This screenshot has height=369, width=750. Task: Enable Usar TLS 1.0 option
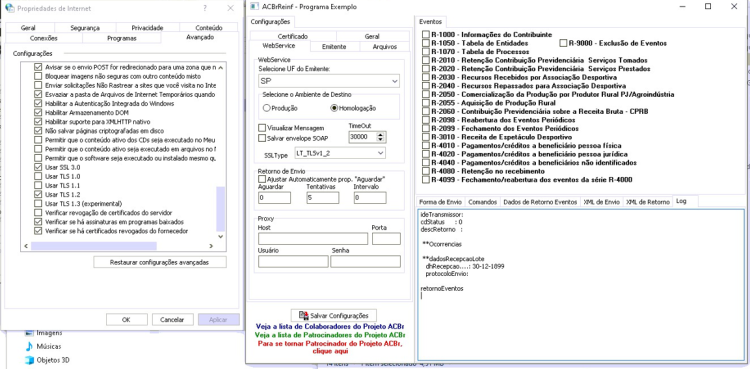(38, 177)
